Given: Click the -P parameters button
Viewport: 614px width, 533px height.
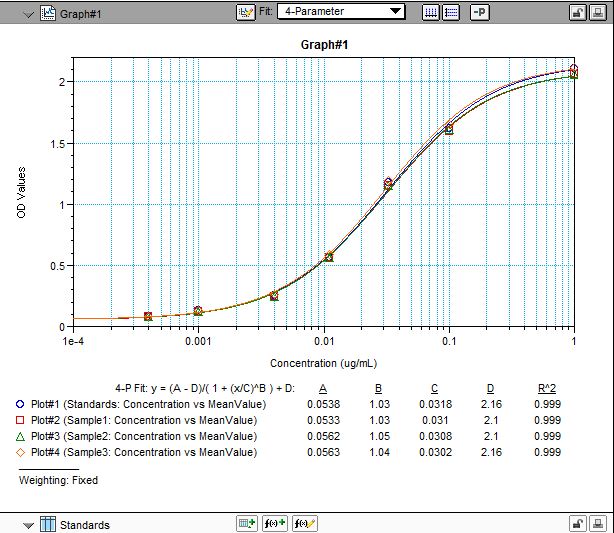Looking at the screenshot, I should (x=479, y=13).
